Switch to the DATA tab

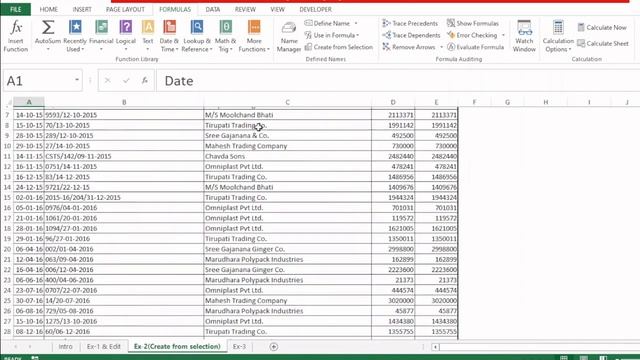213,9
